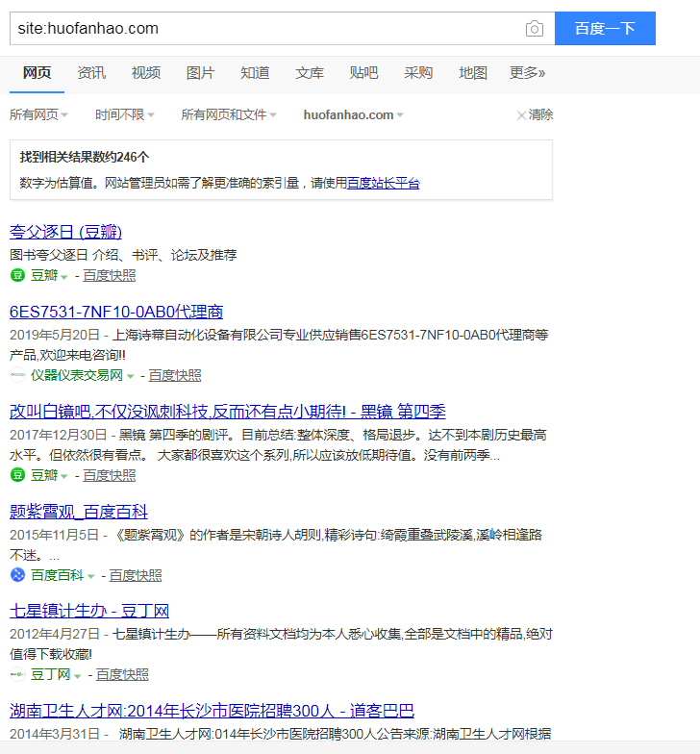700x754 pixels.
Task: Expand the 豆丁网 source arrow
Action: tap(77, 676)
